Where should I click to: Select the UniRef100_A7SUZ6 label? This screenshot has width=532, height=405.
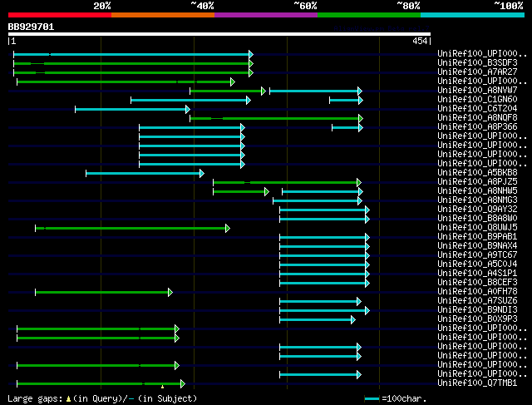477,301
